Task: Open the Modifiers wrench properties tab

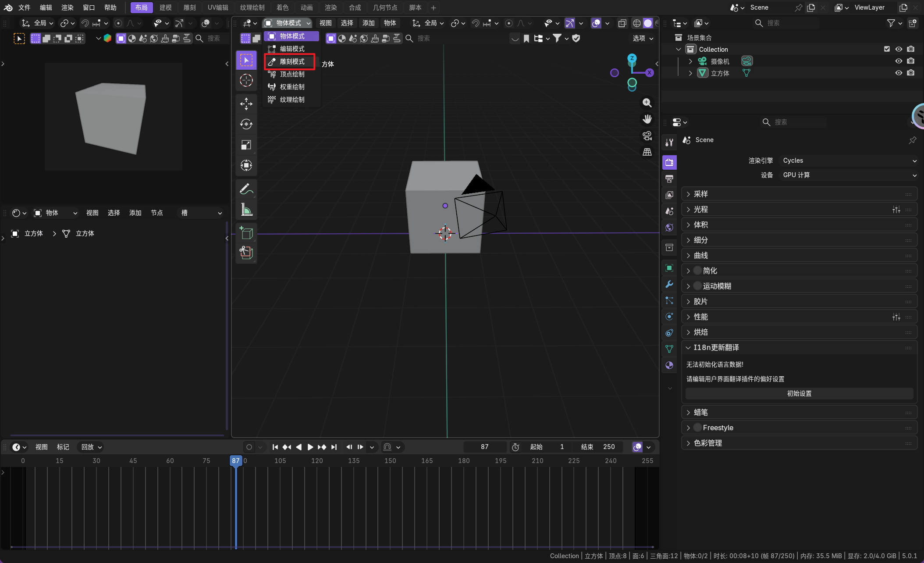Action: [669, 284]
